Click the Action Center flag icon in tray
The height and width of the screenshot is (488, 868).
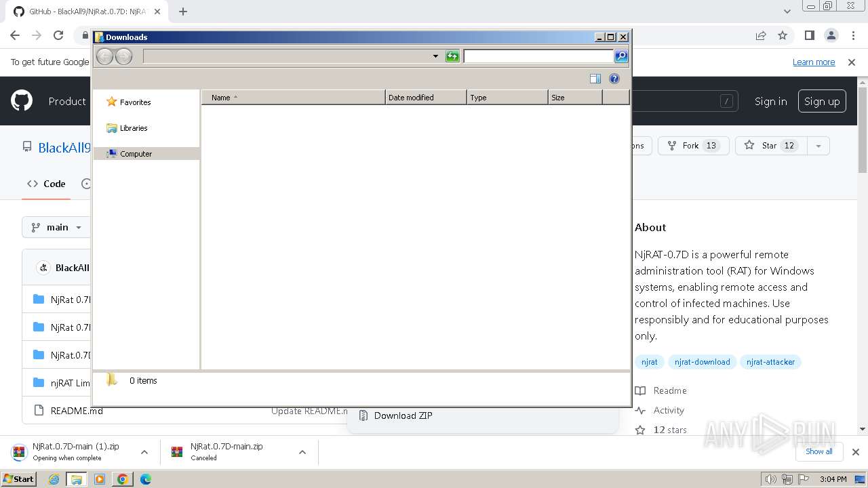[x=804, y=479]
